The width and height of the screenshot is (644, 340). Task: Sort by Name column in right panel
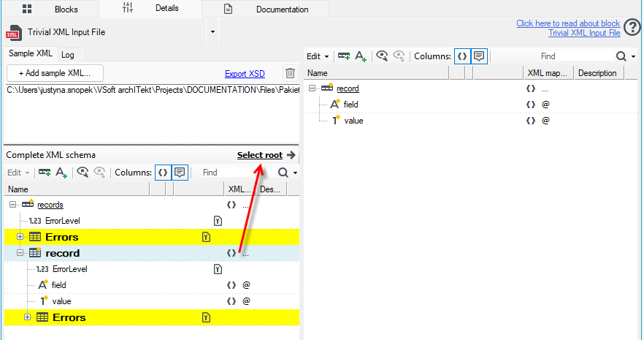tap(376, 73)
